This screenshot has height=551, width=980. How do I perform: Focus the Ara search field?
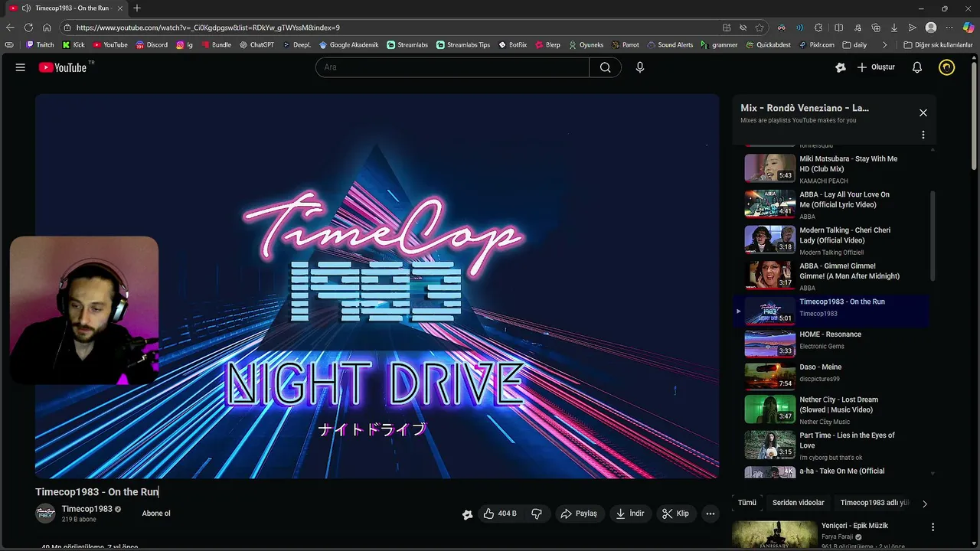tap(452, 67)
